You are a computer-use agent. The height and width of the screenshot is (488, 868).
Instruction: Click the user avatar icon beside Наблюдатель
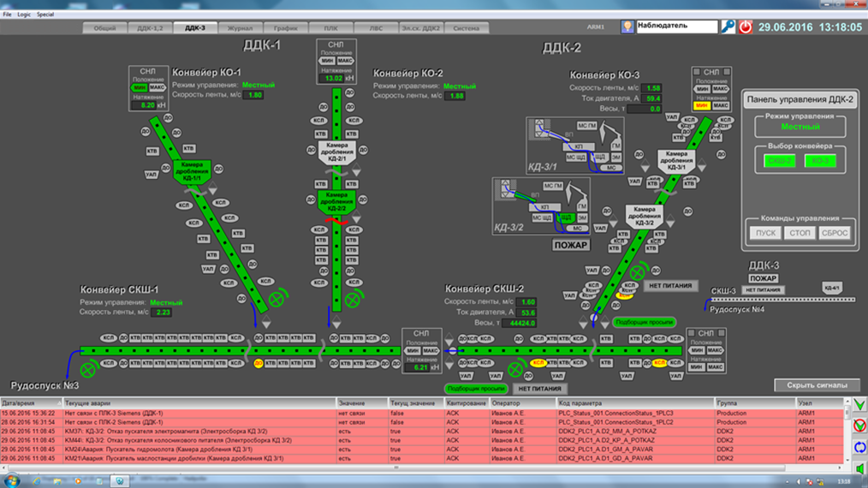point(627,27)
